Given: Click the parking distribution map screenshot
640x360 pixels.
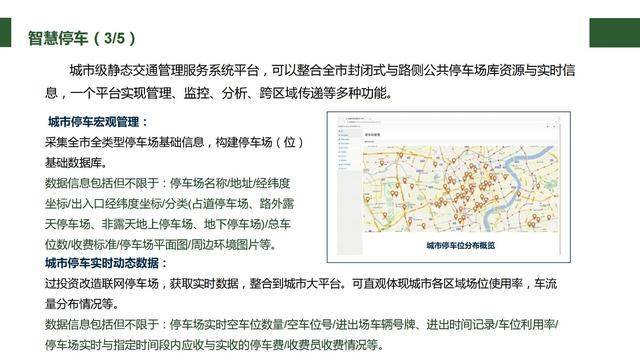Looking at the screenshot, I should click(x=449, y=187).
